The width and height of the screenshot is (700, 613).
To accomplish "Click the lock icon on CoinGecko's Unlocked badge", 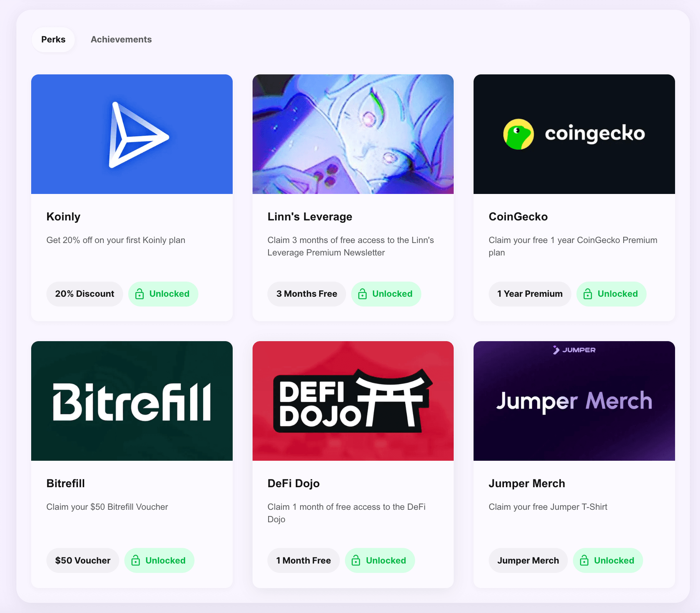I will 588,294.
